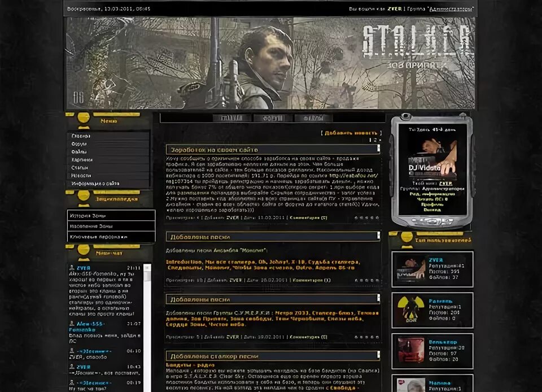Open the Профиль link in the PDA
The width and height of the screenshot is (542, 392).
[432, 204]
